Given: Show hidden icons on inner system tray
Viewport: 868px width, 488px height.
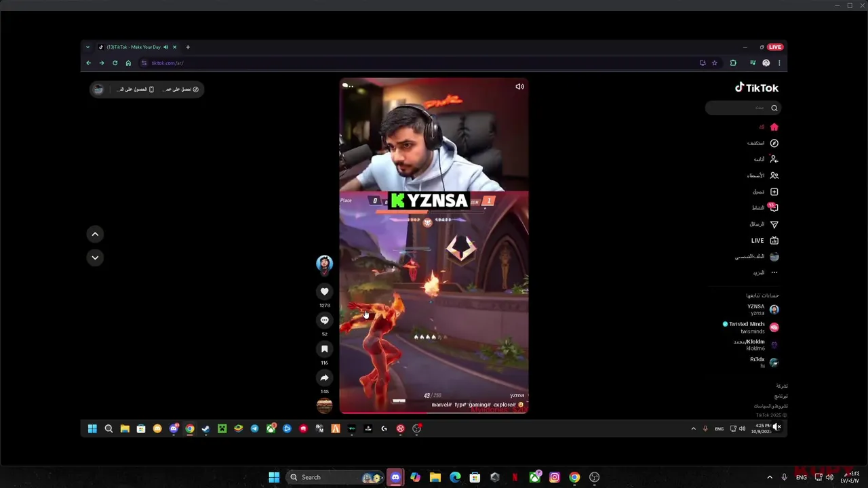Looking at the screenshot, I should pos(693,428).
